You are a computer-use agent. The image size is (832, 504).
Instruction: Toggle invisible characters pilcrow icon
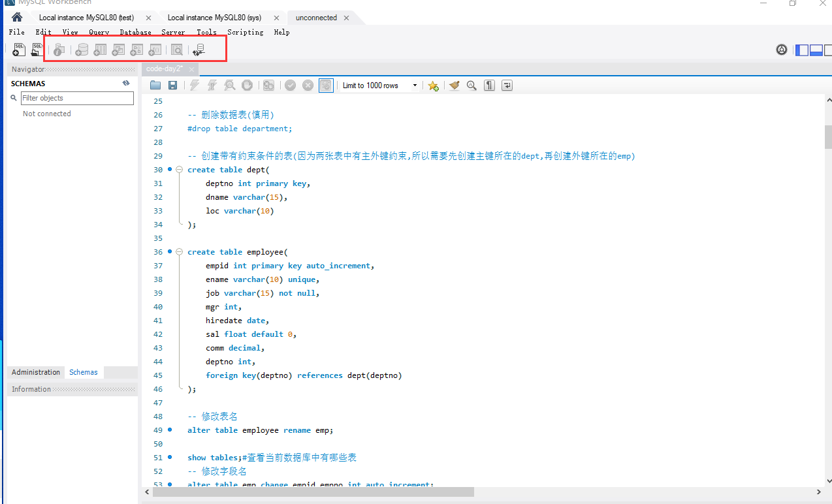point(489,86)
